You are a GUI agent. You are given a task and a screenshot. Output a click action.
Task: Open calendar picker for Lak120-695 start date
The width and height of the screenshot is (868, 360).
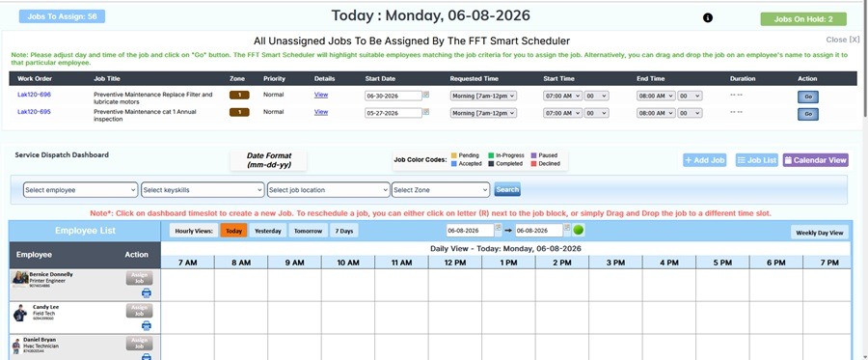(x=426, y=112)
